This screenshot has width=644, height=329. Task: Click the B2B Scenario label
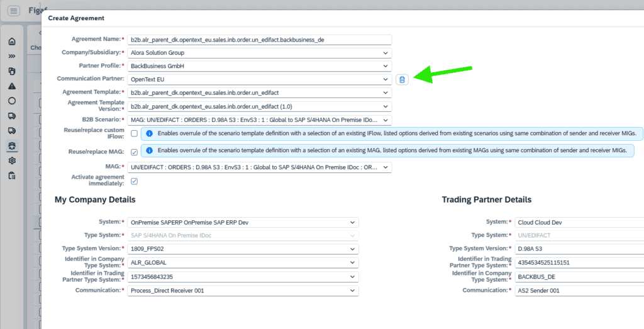coord(103,119)
